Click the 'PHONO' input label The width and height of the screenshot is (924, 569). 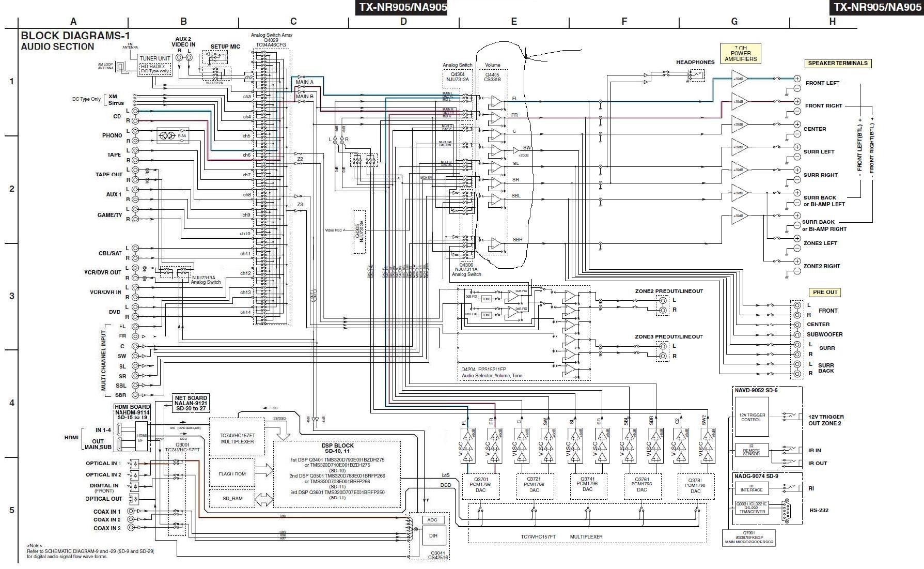coord(112,135)
